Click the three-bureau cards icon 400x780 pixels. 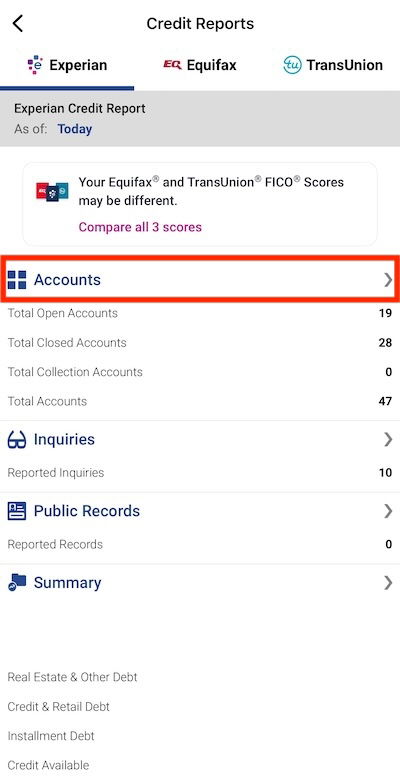pos(52,192)
